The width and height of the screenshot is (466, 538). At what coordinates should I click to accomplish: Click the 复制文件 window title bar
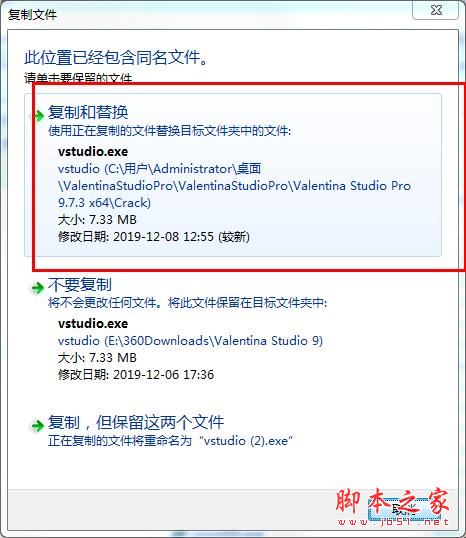pos(206,14)
